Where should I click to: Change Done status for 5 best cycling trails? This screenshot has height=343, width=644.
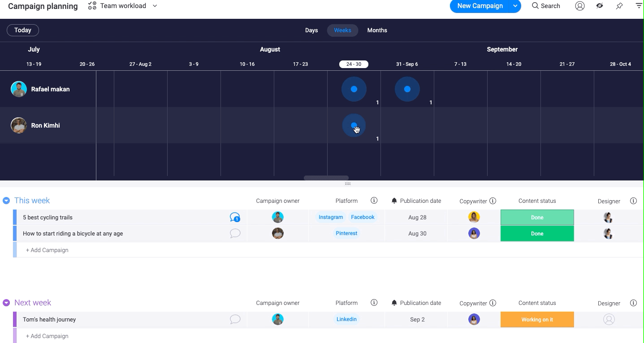point(537,217)
